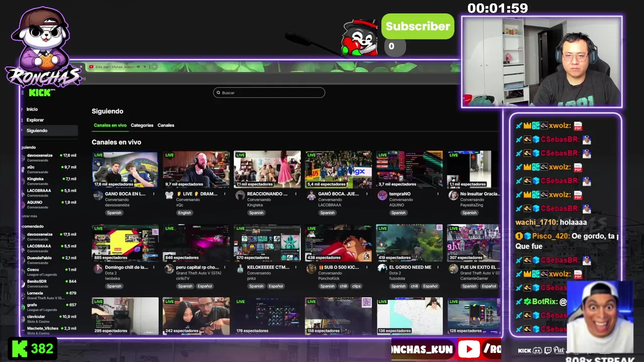Screen dimensions: 644x362
Task: Click ciriloTV avatar on peru capital card
Action: point(169,269)
